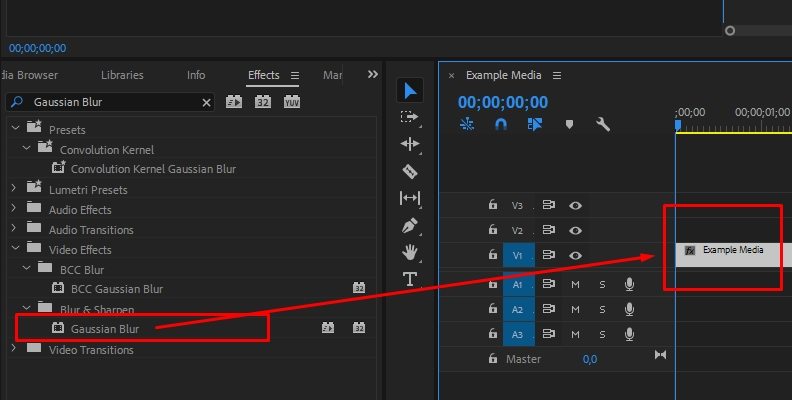Screen dimensions: 792x400
Task: Toggle Linked Selection in timeline
Action: click(534, 124)
